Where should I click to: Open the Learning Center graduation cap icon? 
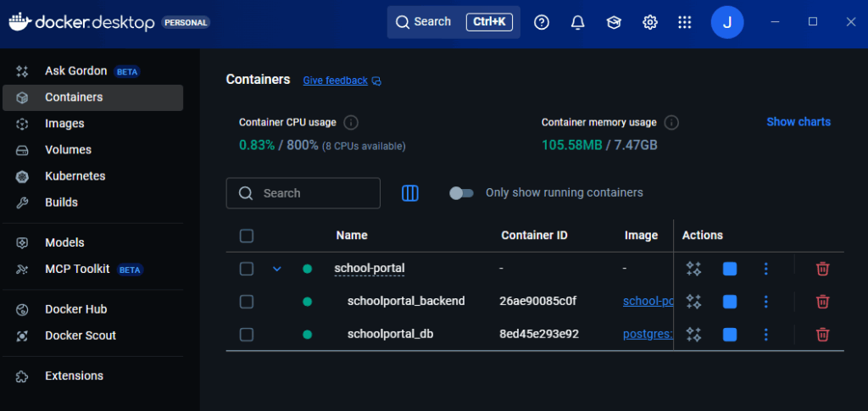coord(614,22)
